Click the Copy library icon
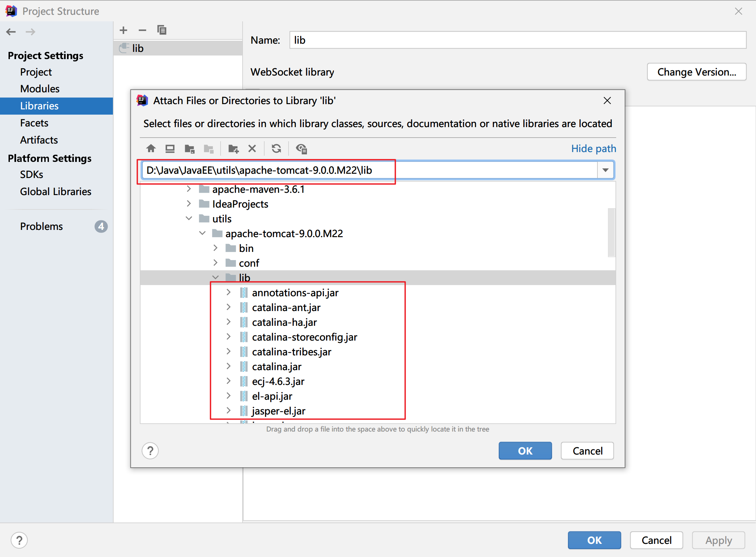 (162, 30)
